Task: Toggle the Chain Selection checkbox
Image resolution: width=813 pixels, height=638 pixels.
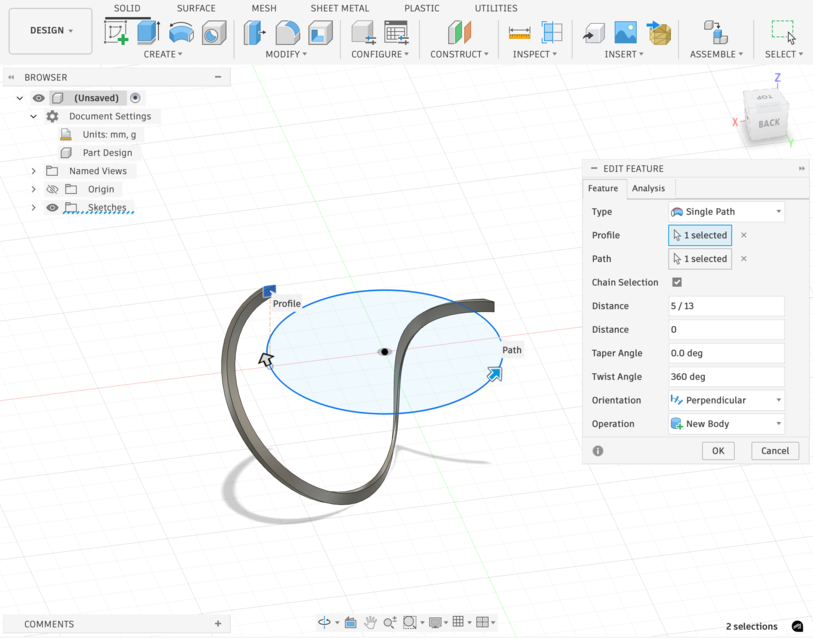Action: coord(677,282)
